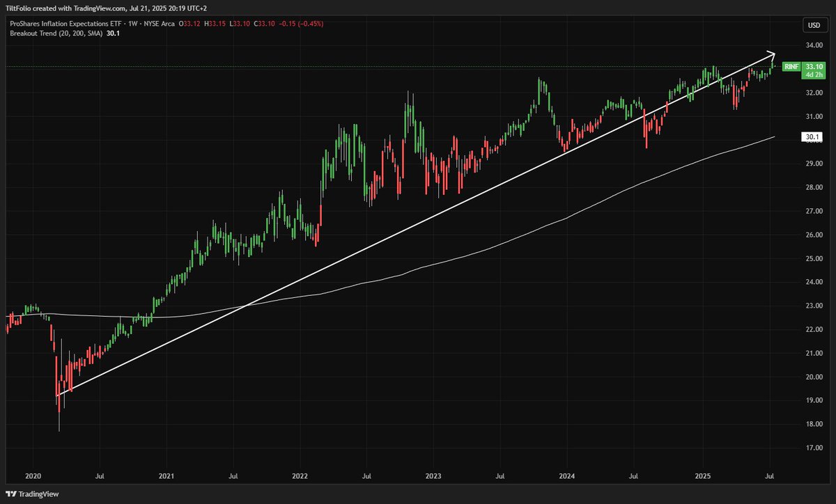Click the 26.00 price axis label
This screenshot has height=504, width=836.
tap(816, 235)
